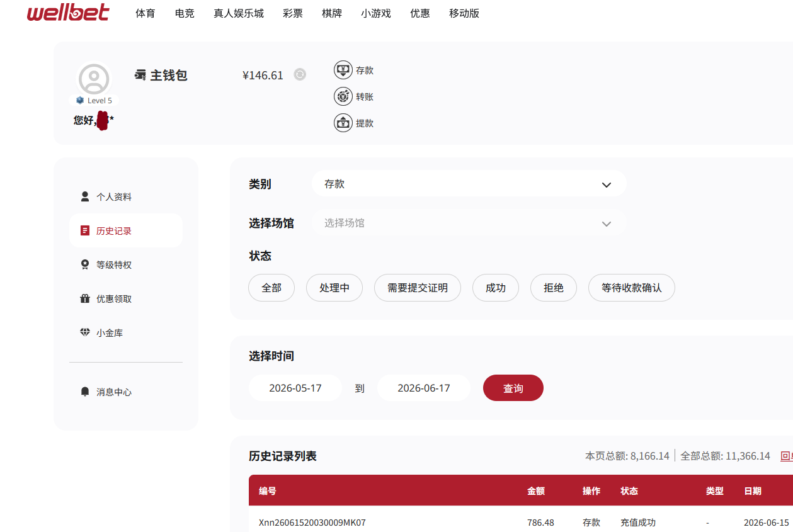Screen dimensions: 793x532
Task: Click the end date field 2026-06-17
Action: pyautogui.click(x=424, y=388)
